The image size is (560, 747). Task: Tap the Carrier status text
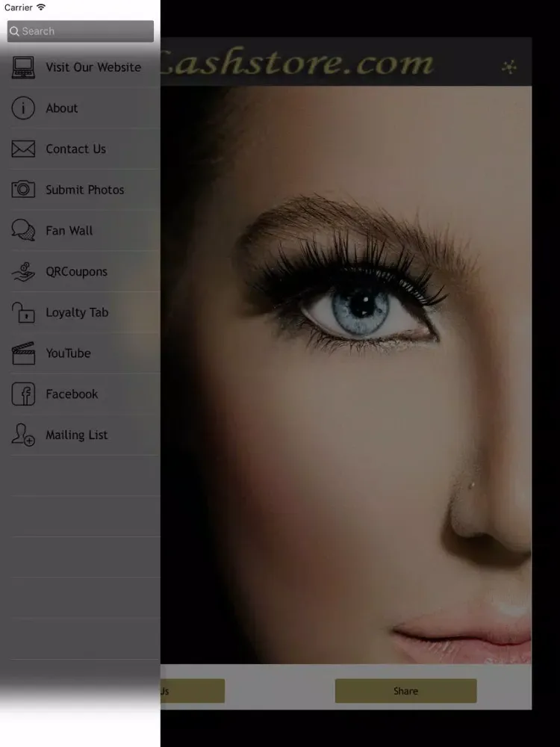[x=18, y=7]
